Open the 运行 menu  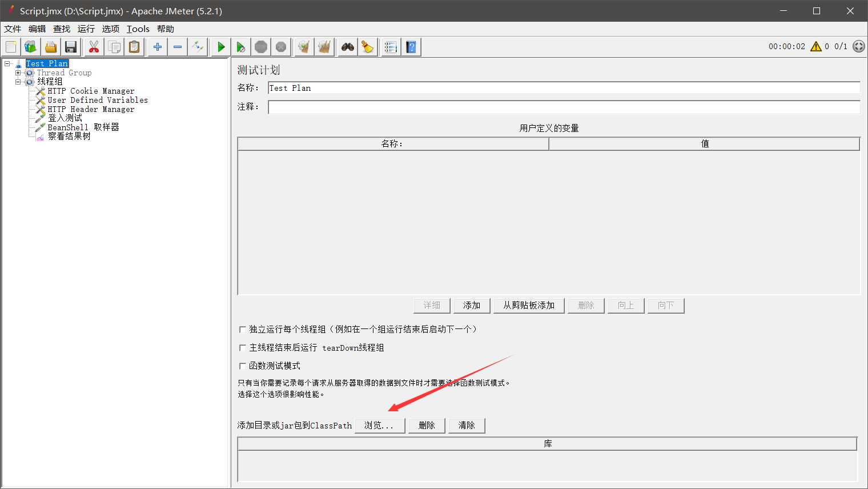point(86,29)
